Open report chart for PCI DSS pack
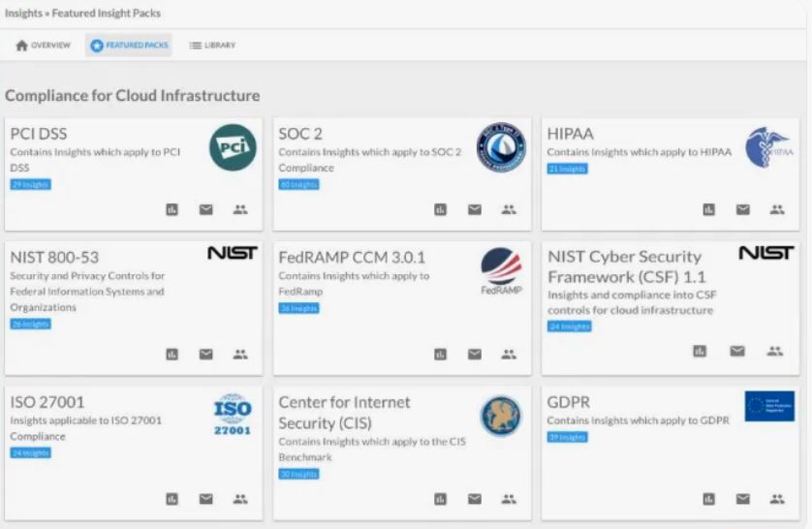The width and height of the screenshot is (812, 529). click(172, 209)
